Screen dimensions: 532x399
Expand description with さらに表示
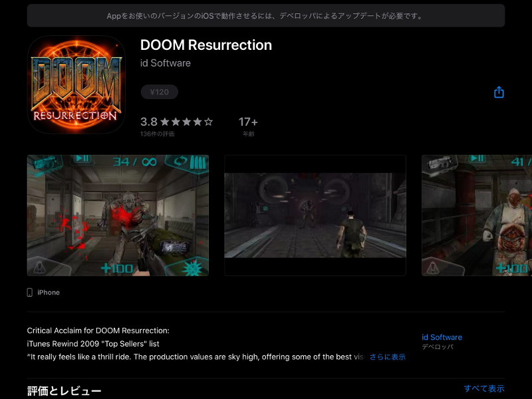click(387, 357)
